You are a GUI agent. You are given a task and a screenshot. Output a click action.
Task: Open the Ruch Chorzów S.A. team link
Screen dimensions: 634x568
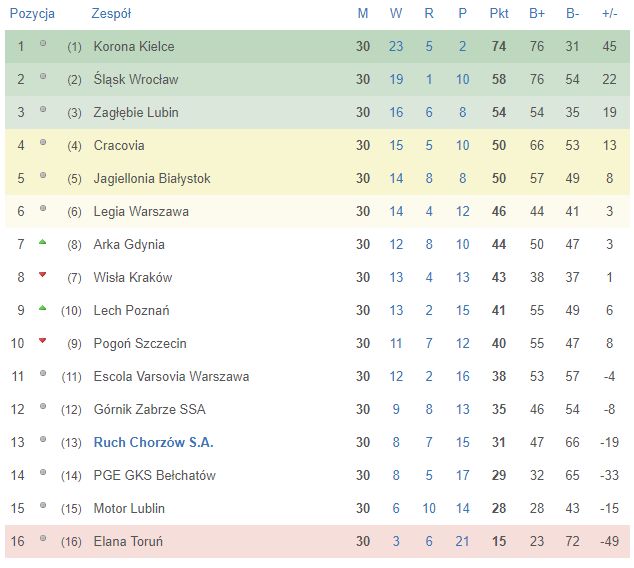153,442
